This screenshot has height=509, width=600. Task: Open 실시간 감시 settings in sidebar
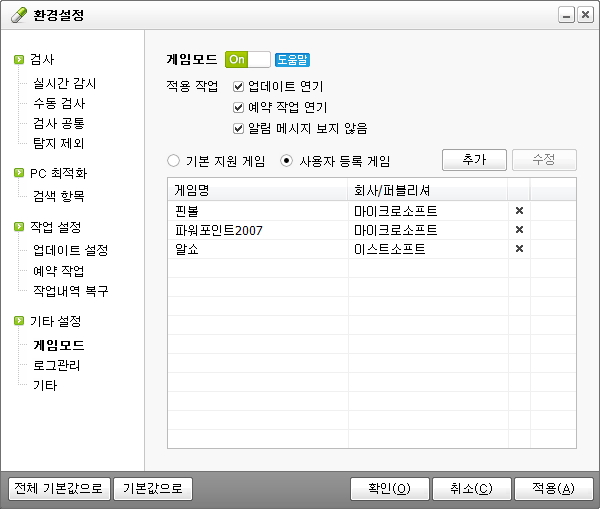[x=64, y=84]
